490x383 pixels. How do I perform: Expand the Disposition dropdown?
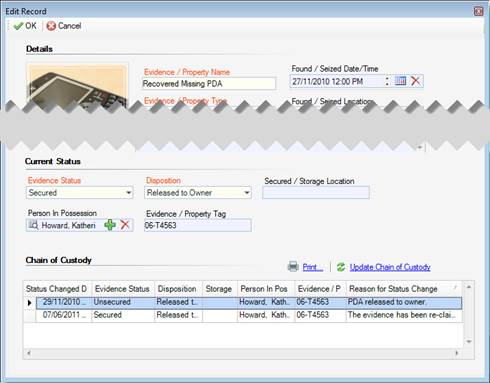coord(247,193)
